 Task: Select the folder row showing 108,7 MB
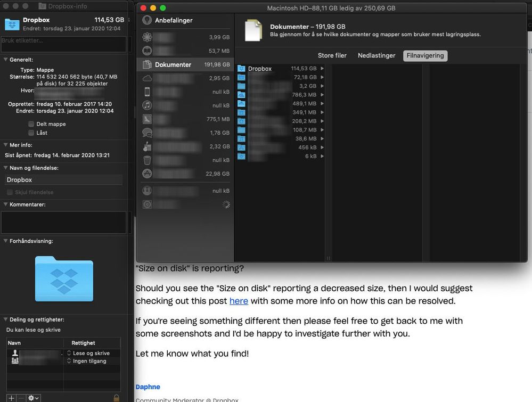(281, 130)
